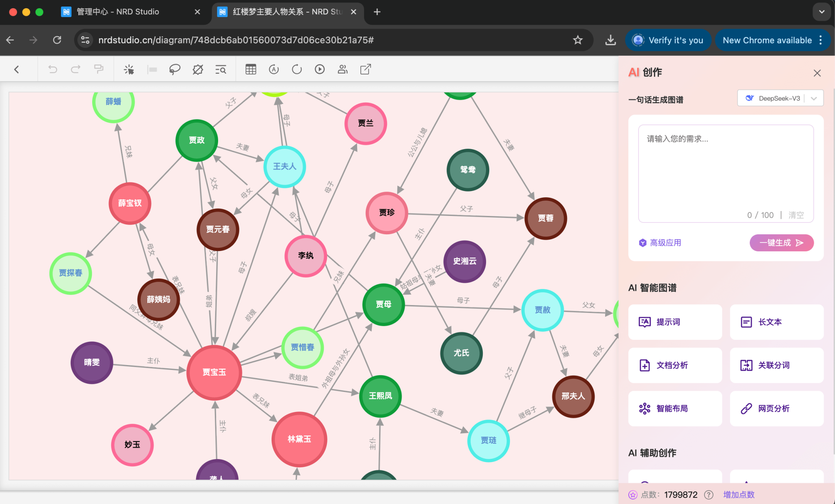Click the table view icon
Viewport: 835px width, 504px height.
(x=251, y=70)
